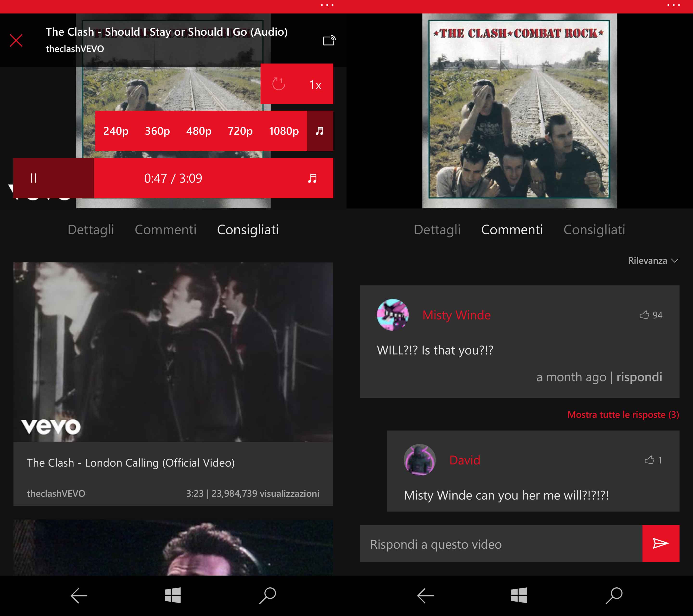The image size is (693, 616).
Task: Open Misty Winde's profile avatar
Action: [x=393, y=314]
